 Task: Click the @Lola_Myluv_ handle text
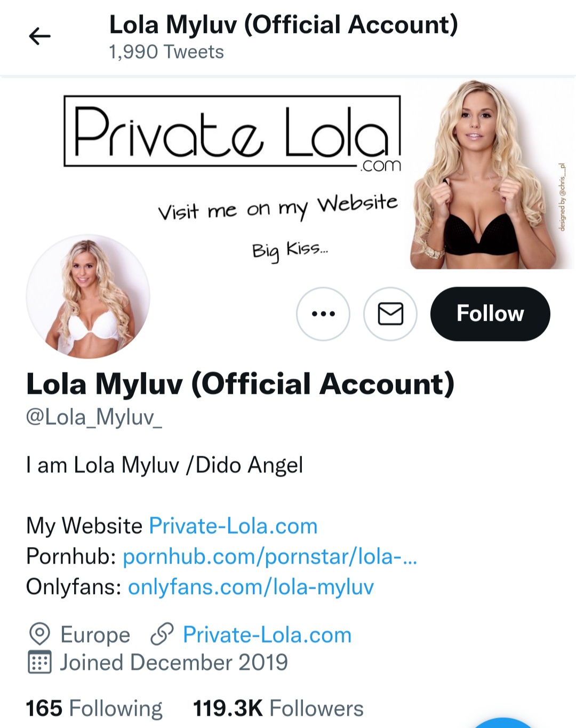94,417
